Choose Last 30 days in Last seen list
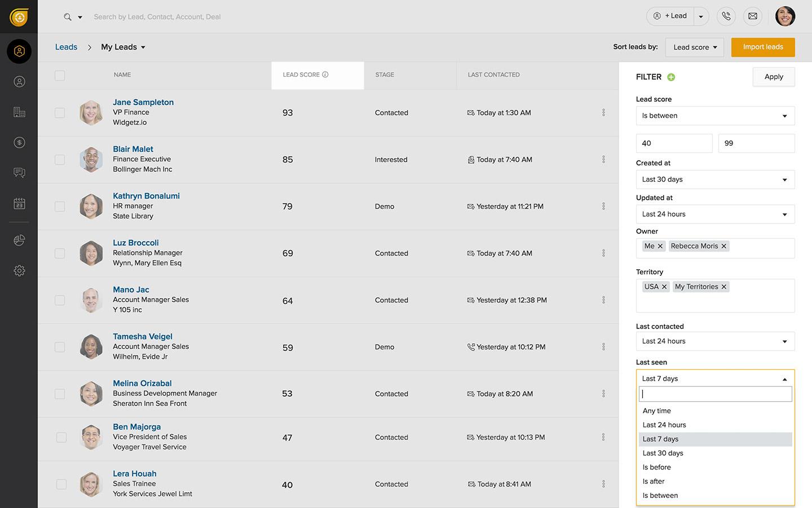812x508 pixels. point(663,453)
